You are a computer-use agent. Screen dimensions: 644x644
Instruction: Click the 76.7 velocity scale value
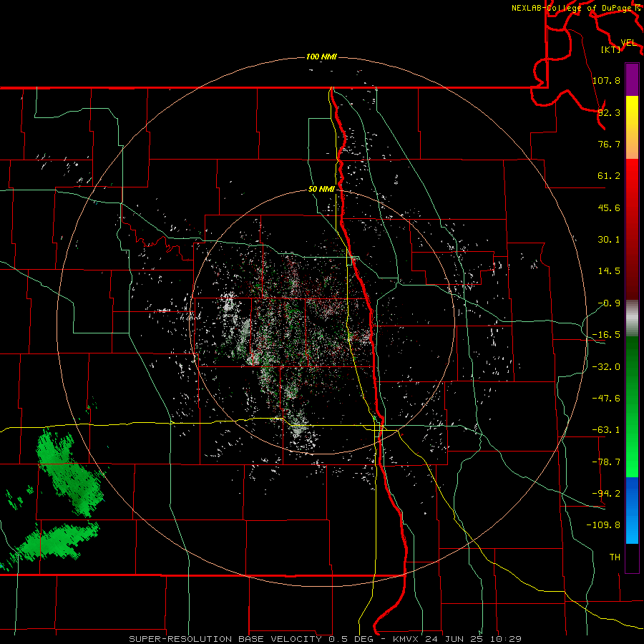click(x=609, y=144)
